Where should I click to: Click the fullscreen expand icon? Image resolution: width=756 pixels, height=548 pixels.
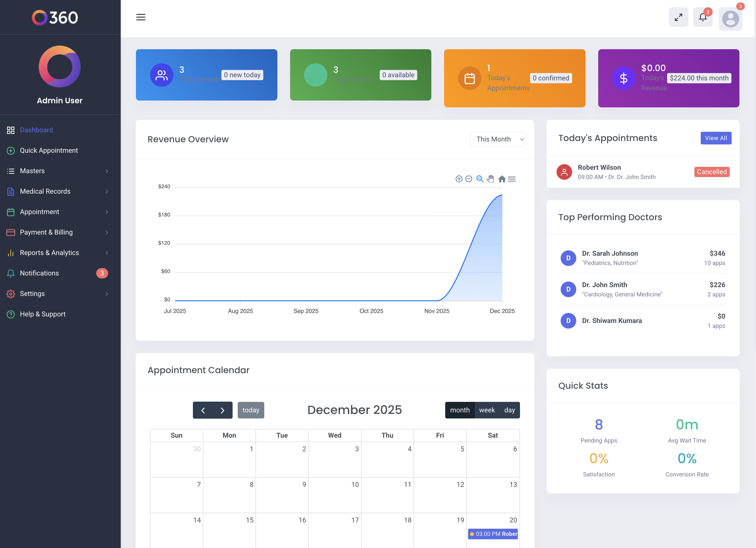678,17
